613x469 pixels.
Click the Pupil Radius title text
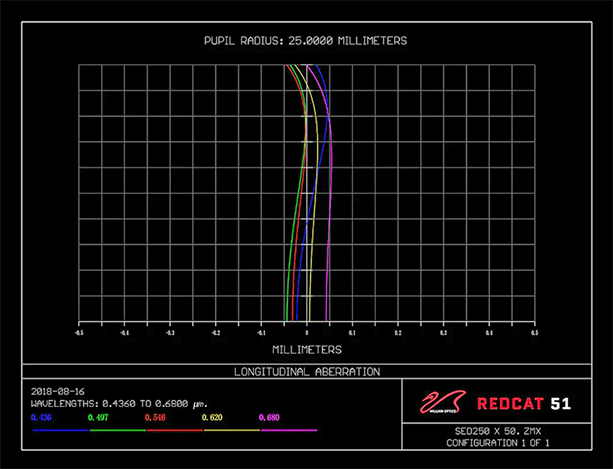point(306,41)
